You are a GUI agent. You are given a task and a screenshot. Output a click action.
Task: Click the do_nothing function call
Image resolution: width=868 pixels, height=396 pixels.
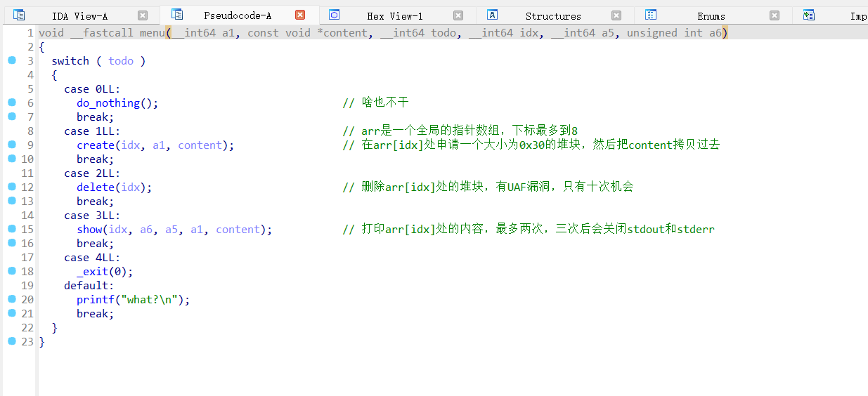click(108, 103)
